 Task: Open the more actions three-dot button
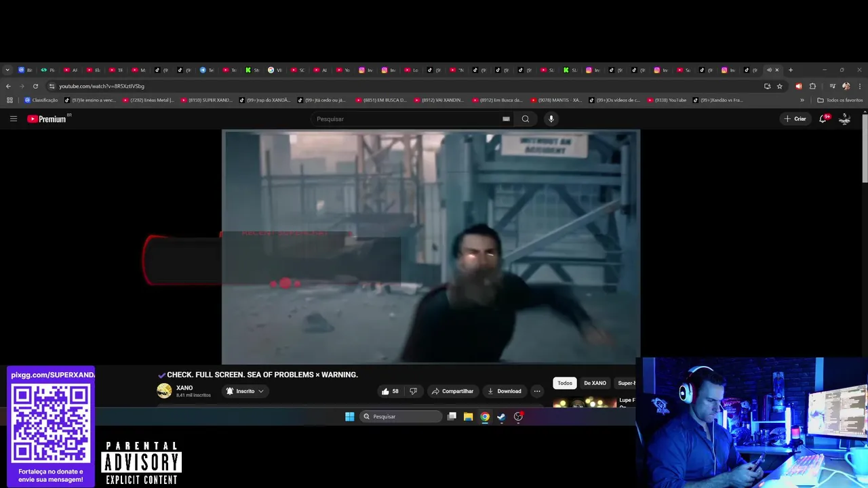pyautogui.click(x=536, y=391)
